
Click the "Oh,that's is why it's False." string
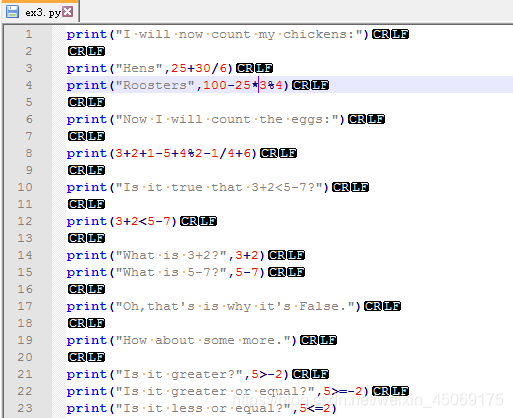tap(235, 306)
